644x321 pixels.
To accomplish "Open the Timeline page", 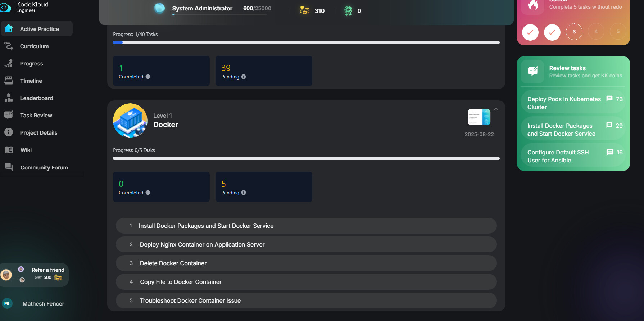I will point(31,81).
